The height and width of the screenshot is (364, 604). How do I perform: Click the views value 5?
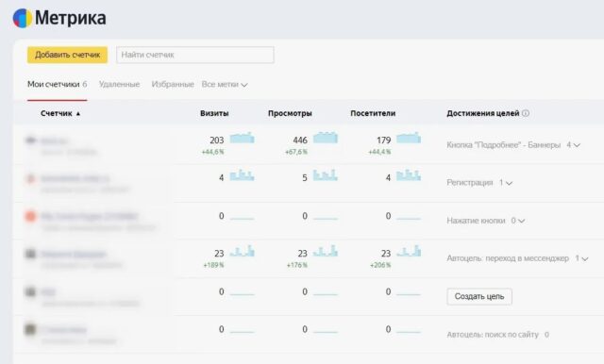305,178
